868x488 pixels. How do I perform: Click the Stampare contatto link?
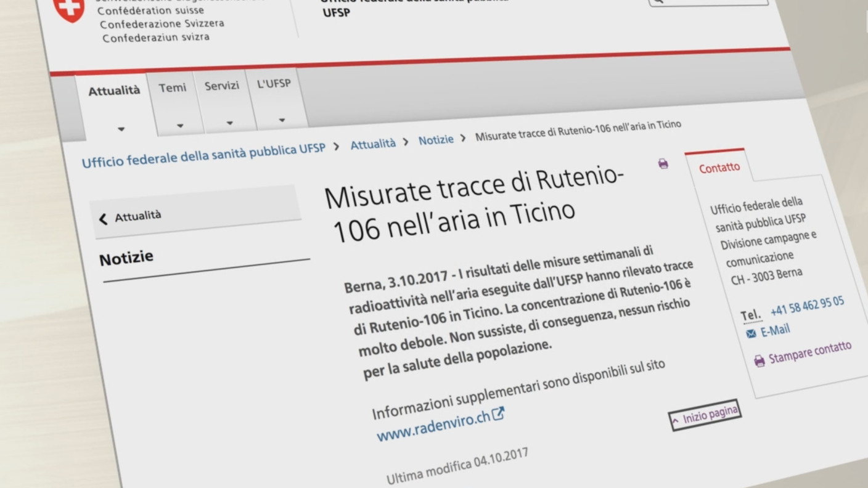[810, 352]
